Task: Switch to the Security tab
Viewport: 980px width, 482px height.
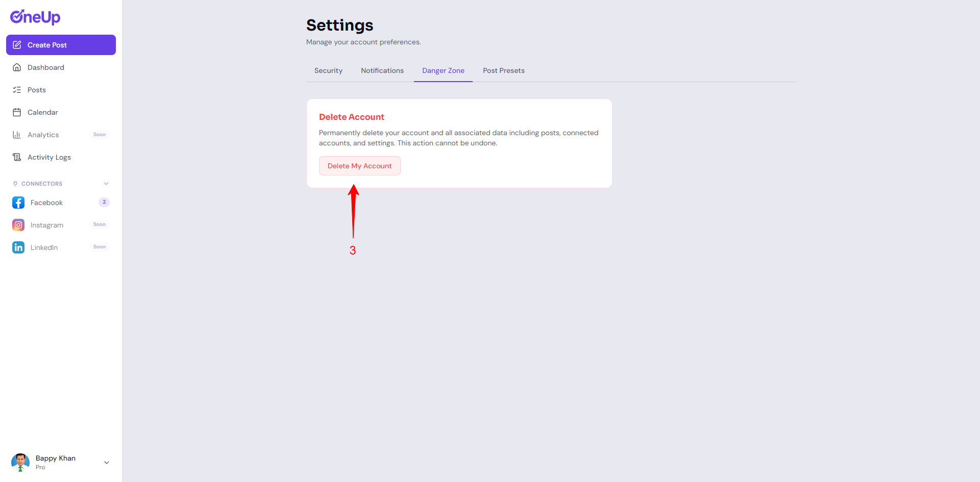Action: point(328,71)
